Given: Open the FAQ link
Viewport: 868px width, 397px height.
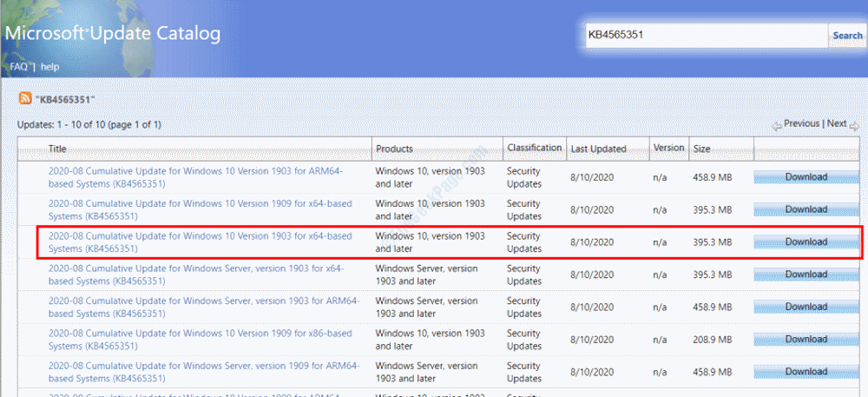Looking at the screenshot, I should click(19, 66).
